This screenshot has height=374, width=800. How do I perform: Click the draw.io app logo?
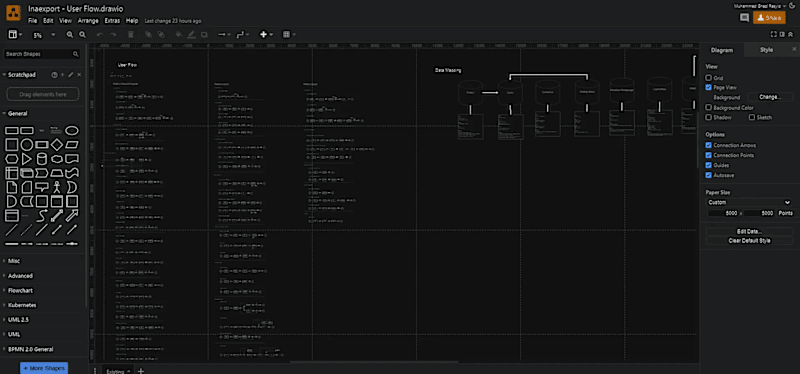click(13, 13)
